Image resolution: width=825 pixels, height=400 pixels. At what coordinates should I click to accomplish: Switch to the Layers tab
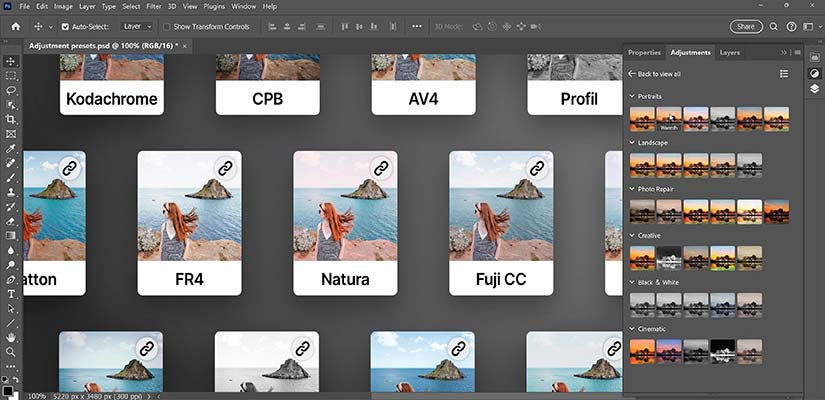pyautogui.click(x=730, y=53)
